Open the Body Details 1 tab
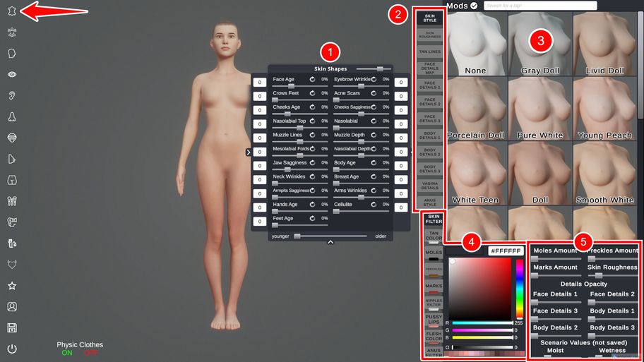This screenshot has height=362, width=644. [429, 135]
